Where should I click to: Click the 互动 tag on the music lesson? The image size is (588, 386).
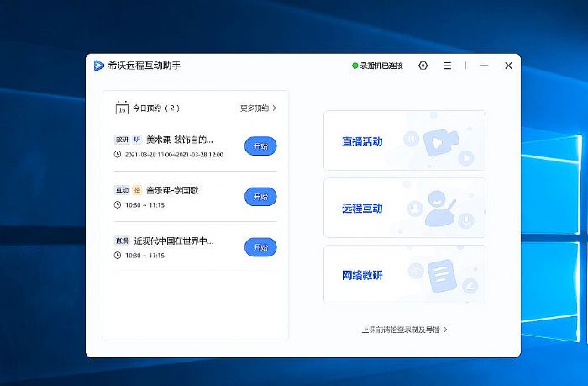[122, 190]
